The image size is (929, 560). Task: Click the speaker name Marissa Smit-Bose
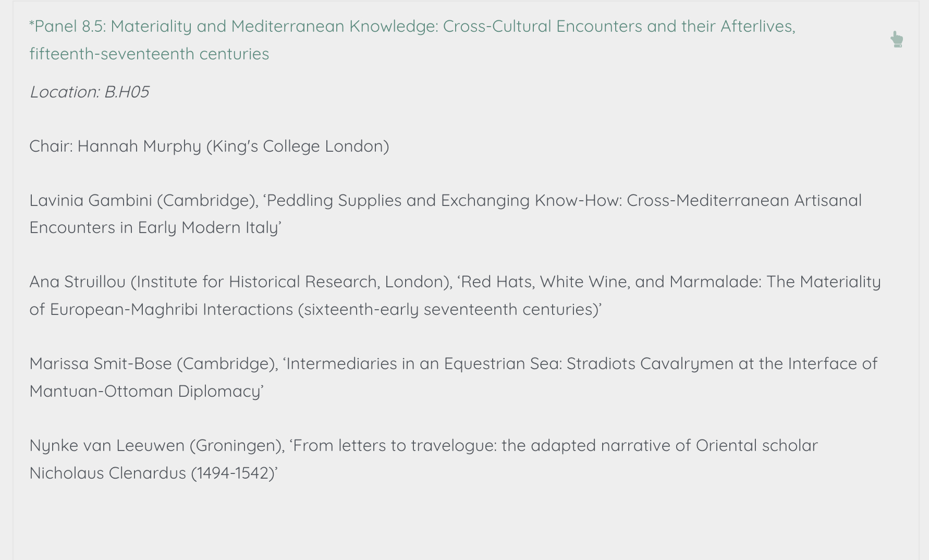[100, 363]
